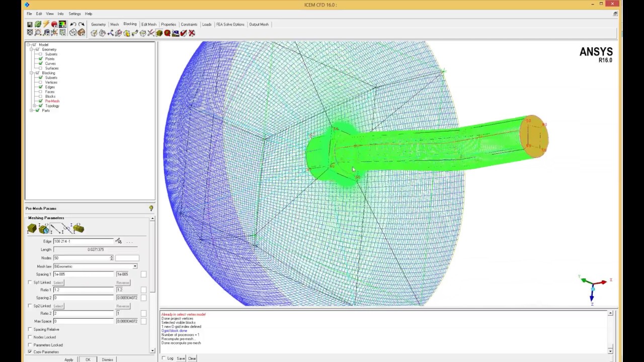Uncheck Points in the model tree

pyautogui.click(x=41, y=59)
